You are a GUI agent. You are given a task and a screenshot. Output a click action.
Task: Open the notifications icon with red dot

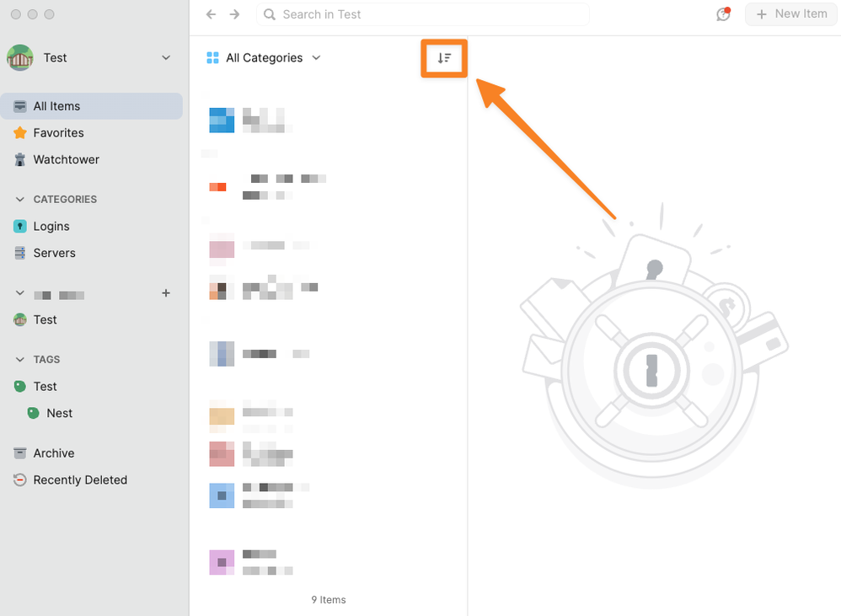(x=722, y=14)
